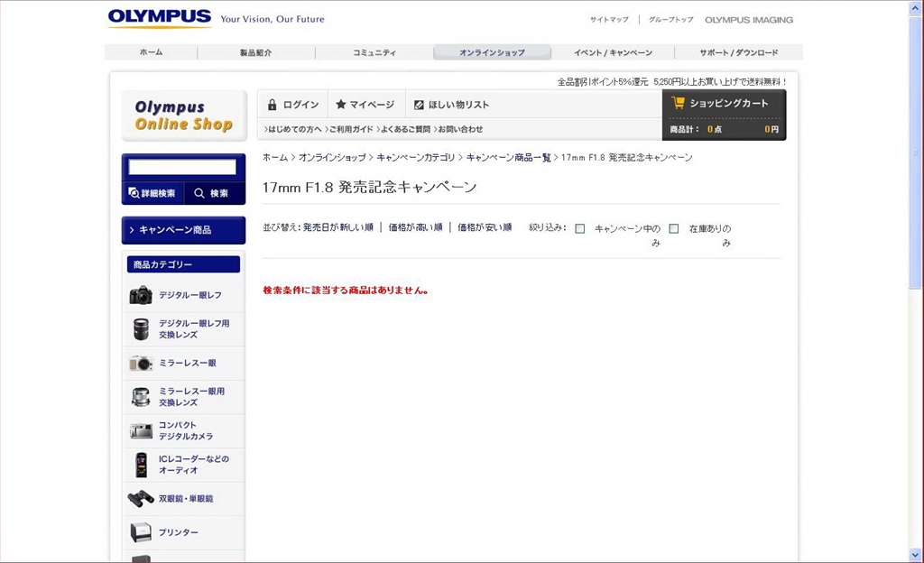Open the ミラーレス一眼用交換レンズ category text
The image size is (924, 563).
(191, 397)
